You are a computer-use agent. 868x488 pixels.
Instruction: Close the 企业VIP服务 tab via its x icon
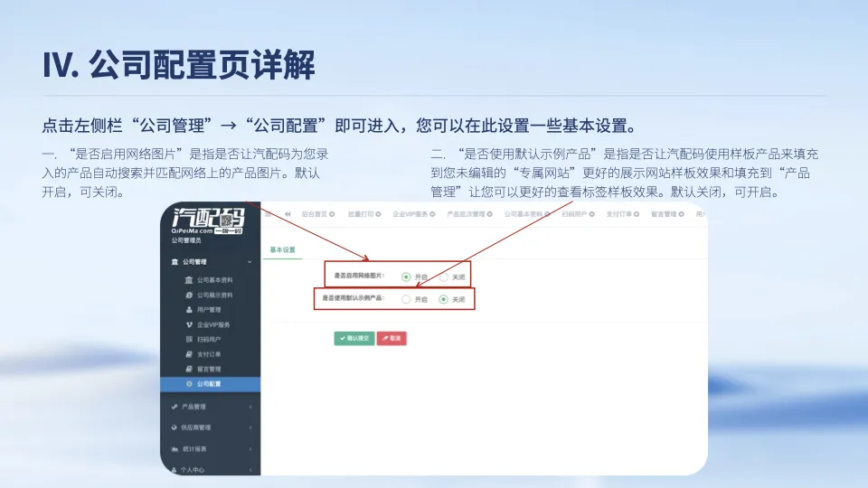coord(432,214)
